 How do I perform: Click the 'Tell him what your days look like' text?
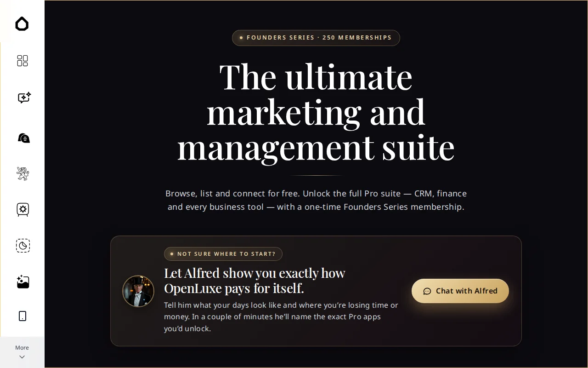point(281,317)
